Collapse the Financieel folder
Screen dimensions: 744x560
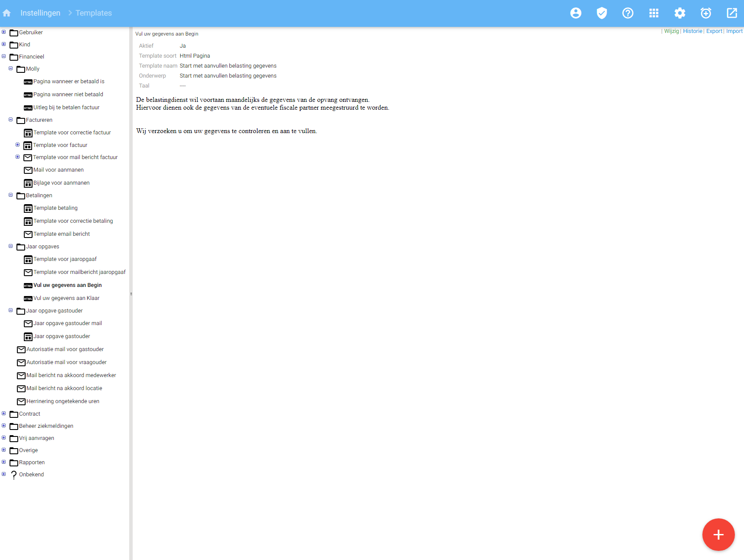coord(4,56)
